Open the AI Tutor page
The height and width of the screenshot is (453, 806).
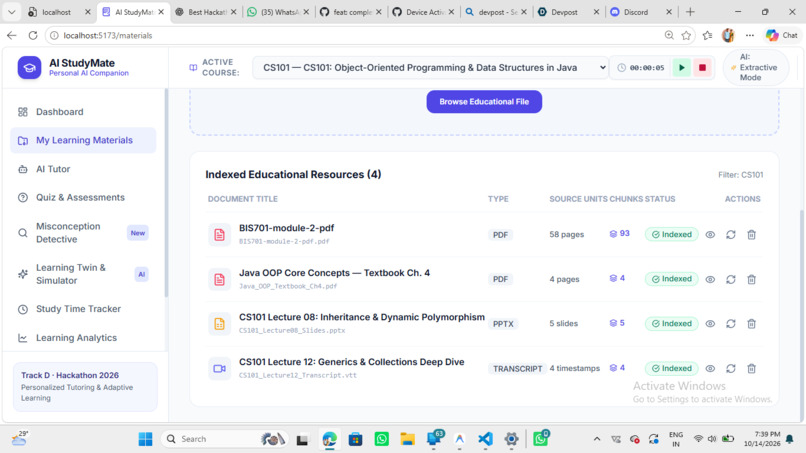pos(83,169)
